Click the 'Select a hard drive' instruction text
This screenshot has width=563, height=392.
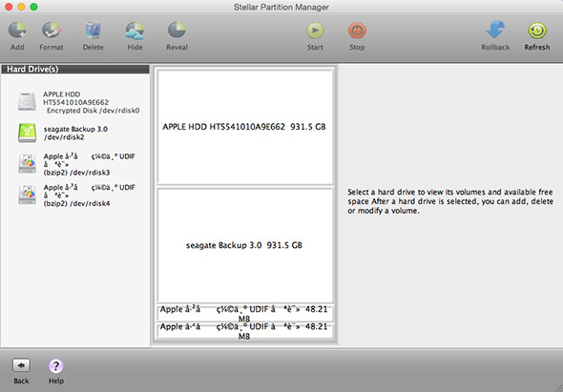450,201
